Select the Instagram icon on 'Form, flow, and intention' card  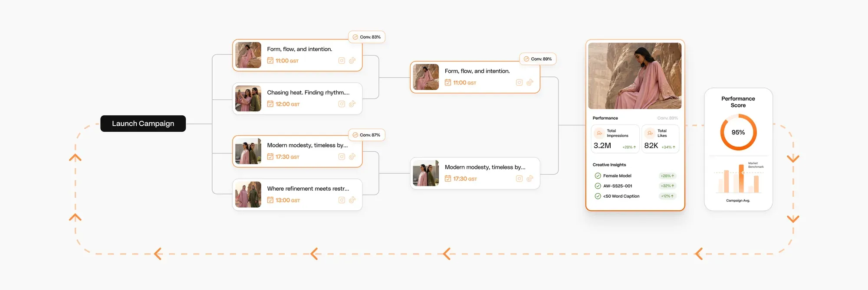[x=342, y=61]
